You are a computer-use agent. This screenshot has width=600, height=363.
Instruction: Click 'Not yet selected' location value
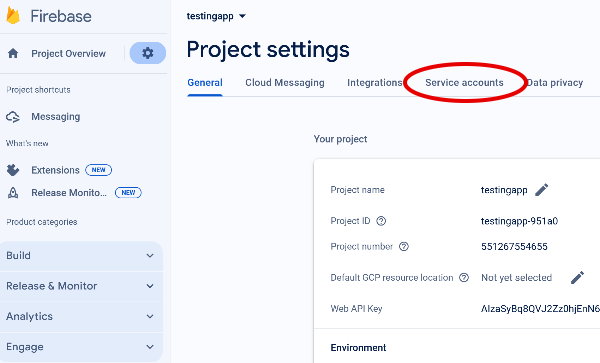[x=516, y=278]
